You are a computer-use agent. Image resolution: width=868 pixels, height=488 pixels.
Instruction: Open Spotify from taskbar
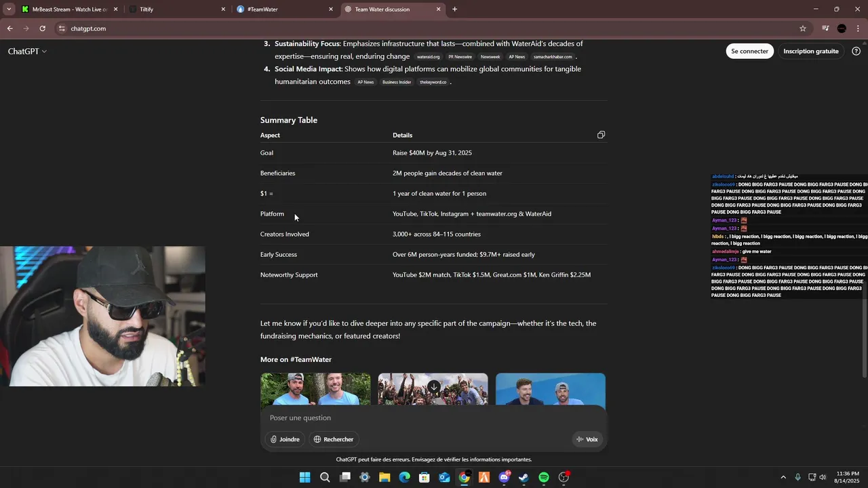[x=544, y=477]
